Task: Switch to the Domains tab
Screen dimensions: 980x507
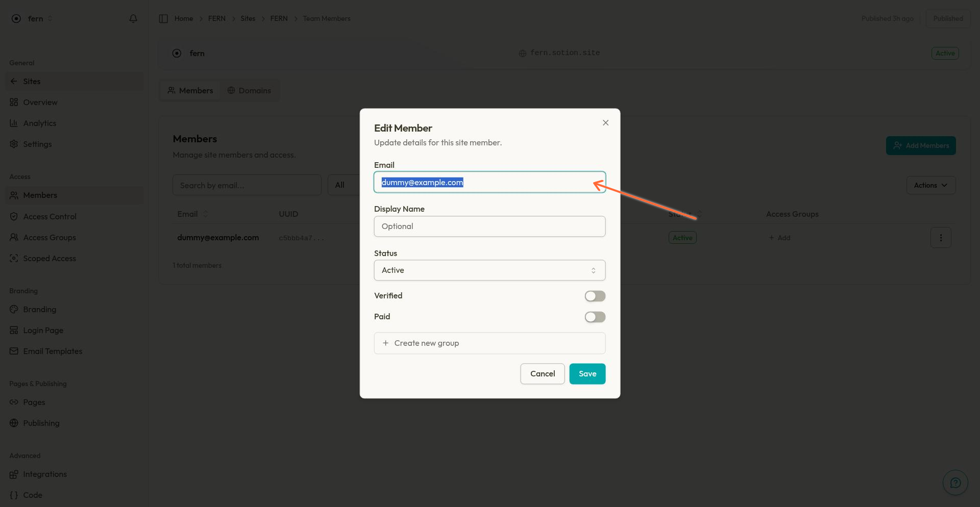Action: pyautogui.click(x=249, y=90)
